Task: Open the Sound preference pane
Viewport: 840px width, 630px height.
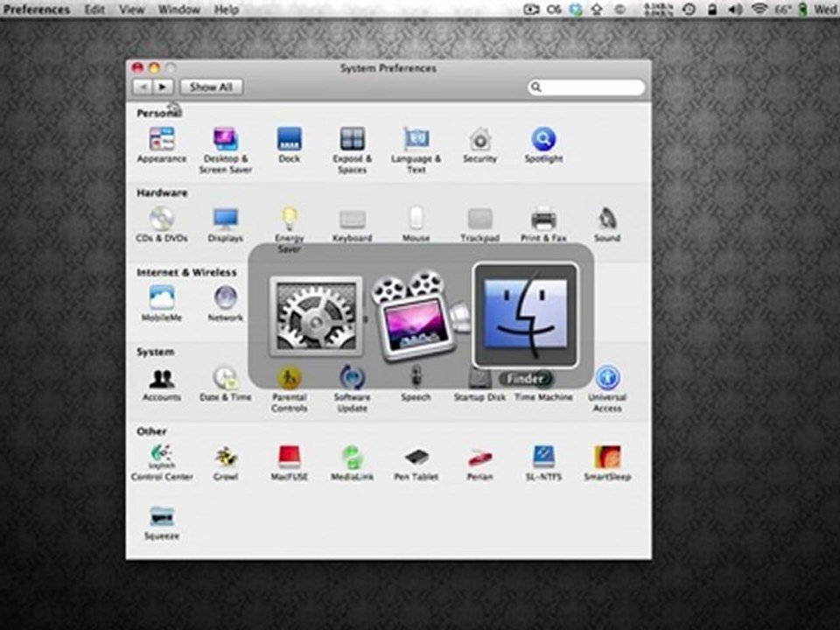Action: (x=607, y=225)
